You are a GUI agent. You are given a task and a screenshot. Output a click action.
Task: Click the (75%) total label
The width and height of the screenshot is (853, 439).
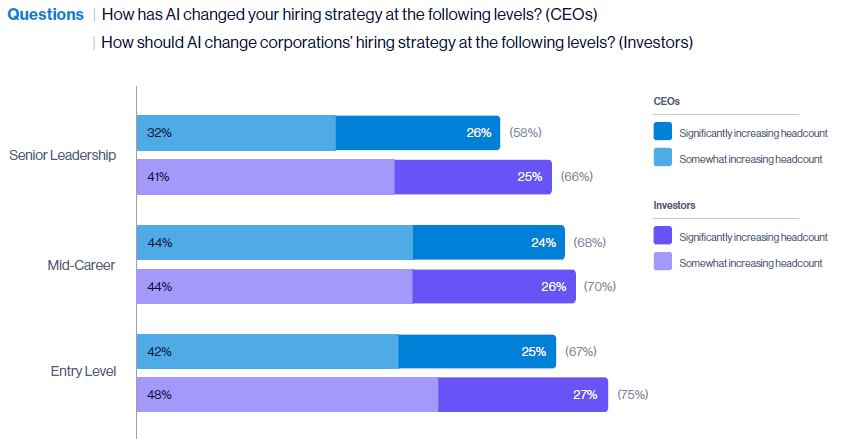632,395
